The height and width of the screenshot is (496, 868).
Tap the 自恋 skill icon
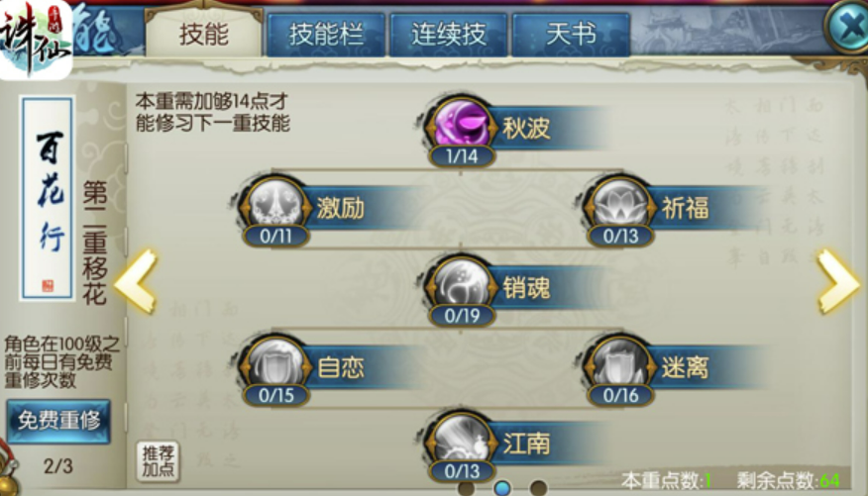point(275,365)
